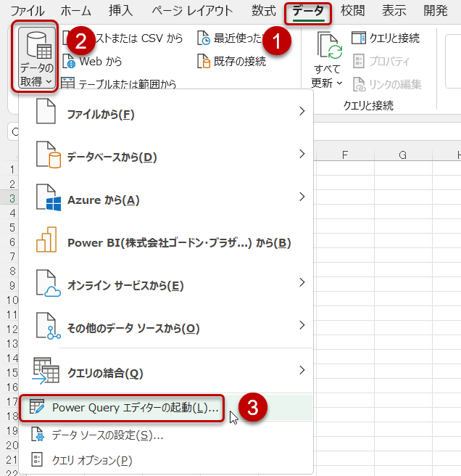This screenshot has height=476, width=461.
Task: Click the クエリと接続 pane icon
Action: (359, 38)
